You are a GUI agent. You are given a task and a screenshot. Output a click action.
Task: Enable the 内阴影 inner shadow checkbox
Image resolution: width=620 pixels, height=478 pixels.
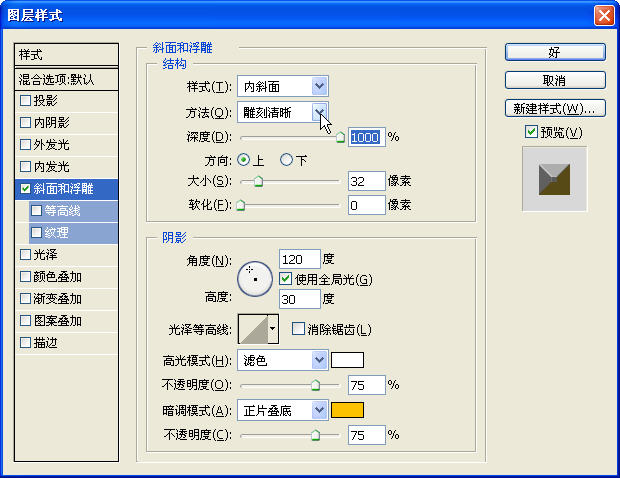click(25, 123)
